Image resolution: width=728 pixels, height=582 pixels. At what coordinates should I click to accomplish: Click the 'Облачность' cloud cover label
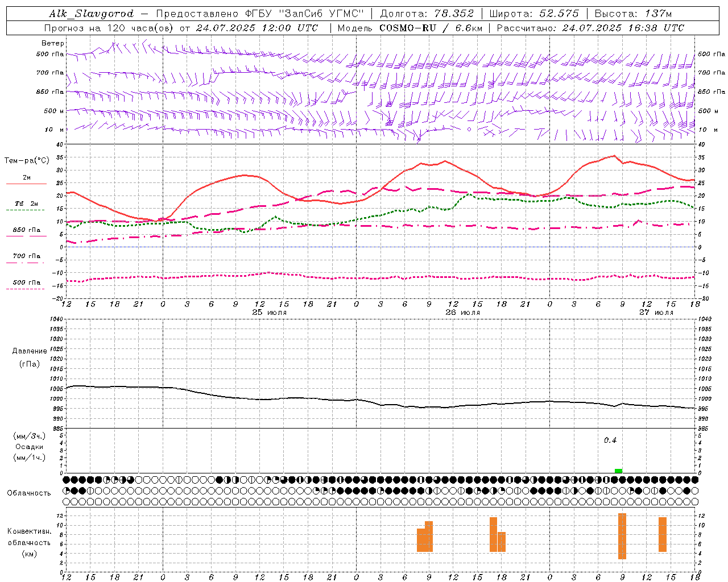click(x=29, y=493)
